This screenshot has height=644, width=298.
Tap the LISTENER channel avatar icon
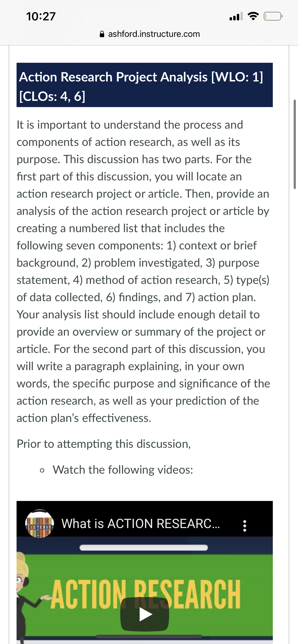pyautogui.click(x=40, y=523)
